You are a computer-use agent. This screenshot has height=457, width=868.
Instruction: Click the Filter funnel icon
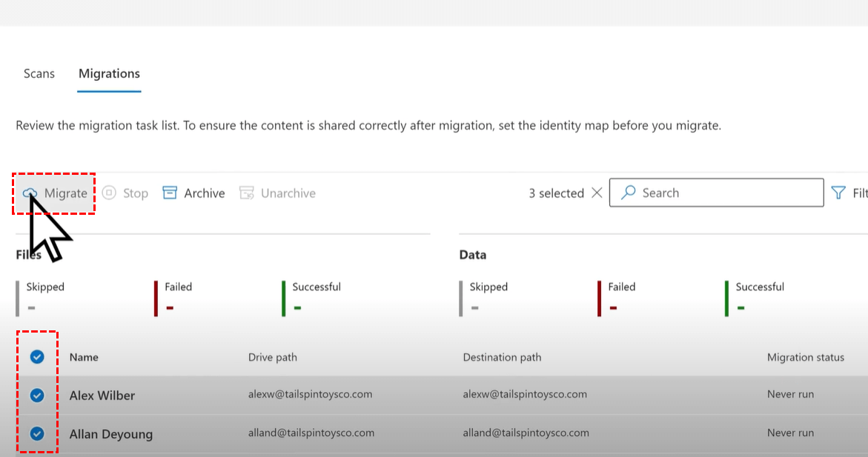click(838, 193)
